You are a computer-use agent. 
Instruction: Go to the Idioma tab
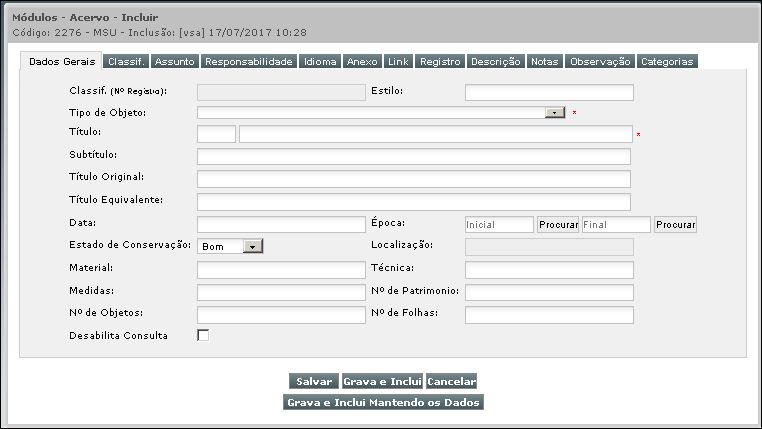tap(320, 62)
